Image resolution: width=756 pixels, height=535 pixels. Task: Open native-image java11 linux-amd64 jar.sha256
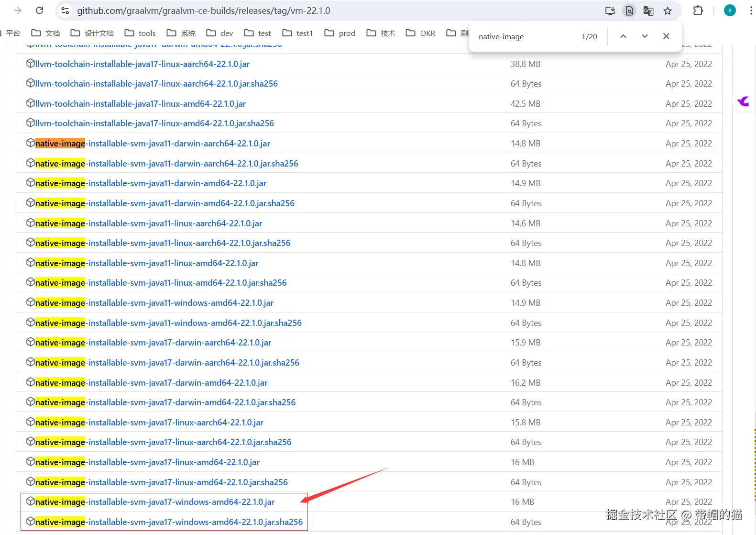(x=161, y=283)
